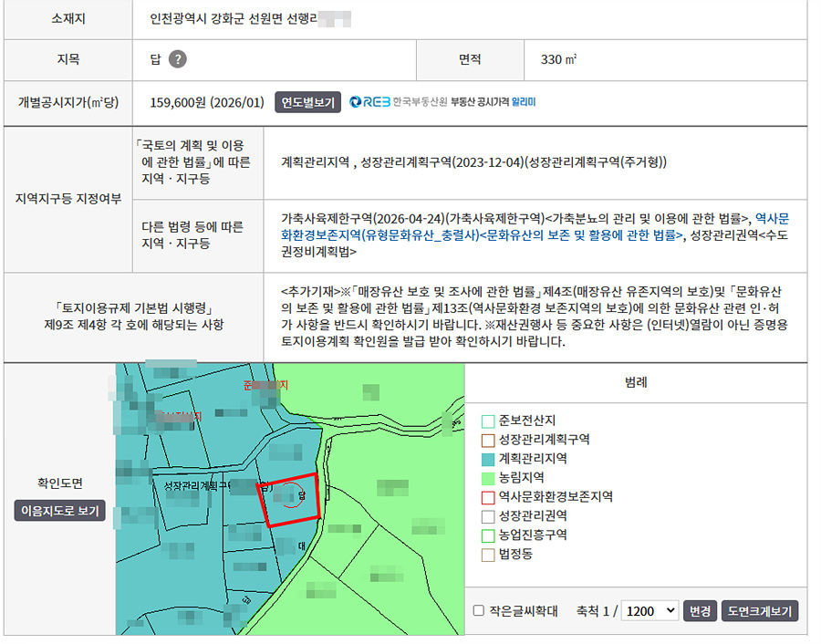Click the 성장관리권역 gray legend box
Screen dimensions: 821x644
click(x=487, y=517)
